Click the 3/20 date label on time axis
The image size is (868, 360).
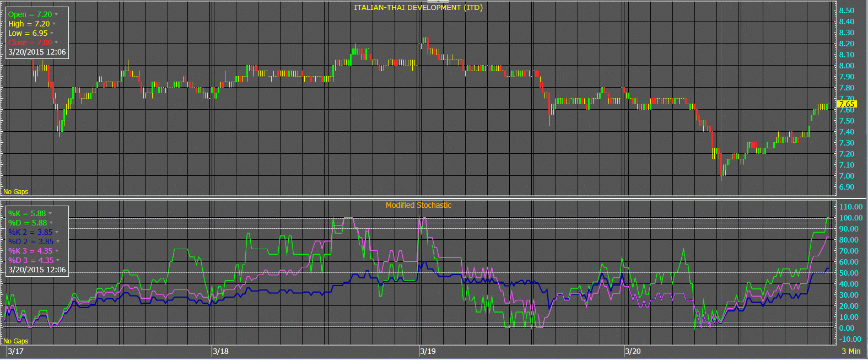pos(633,351)
